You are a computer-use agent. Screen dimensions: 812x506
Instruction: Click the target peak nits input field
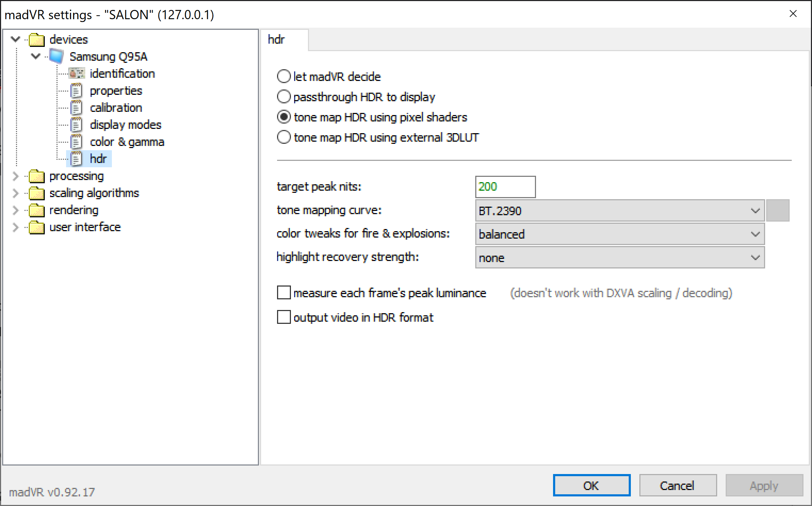coord(505,187)
